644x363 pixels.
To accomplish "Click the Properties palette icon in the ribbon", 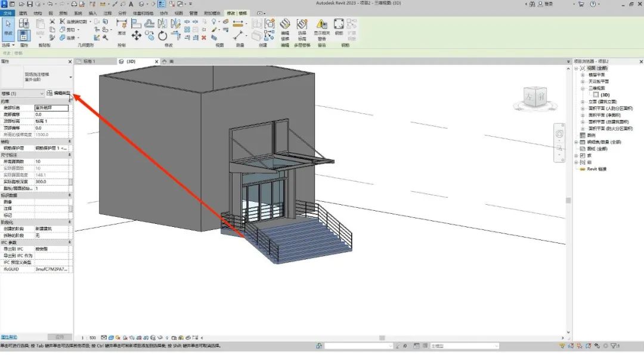I will [x=24, y=36].
